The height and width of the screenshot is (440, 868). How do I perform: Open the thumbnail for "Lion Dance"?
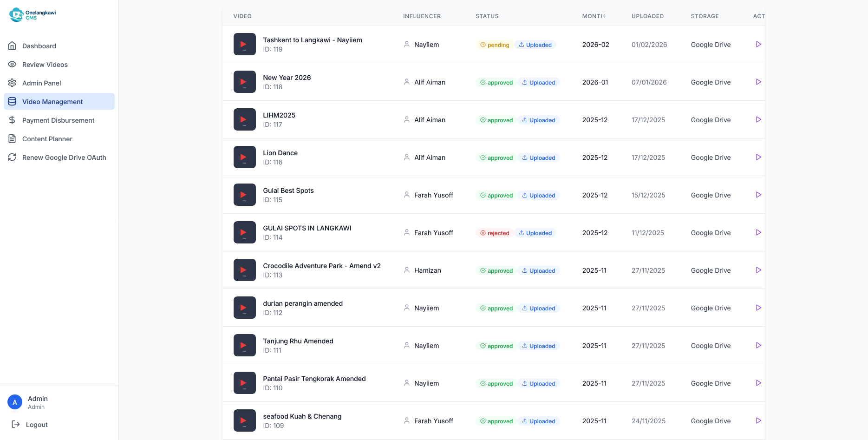point(245,157)
